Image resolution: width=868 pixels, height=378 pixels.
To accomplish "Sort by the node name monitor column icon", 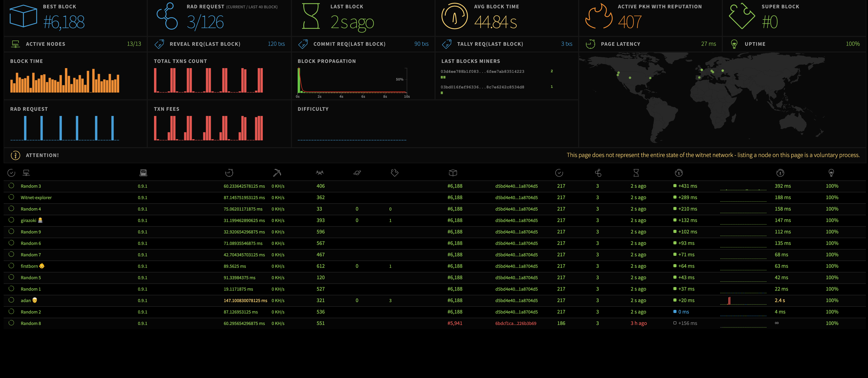I will pos(26,173).
